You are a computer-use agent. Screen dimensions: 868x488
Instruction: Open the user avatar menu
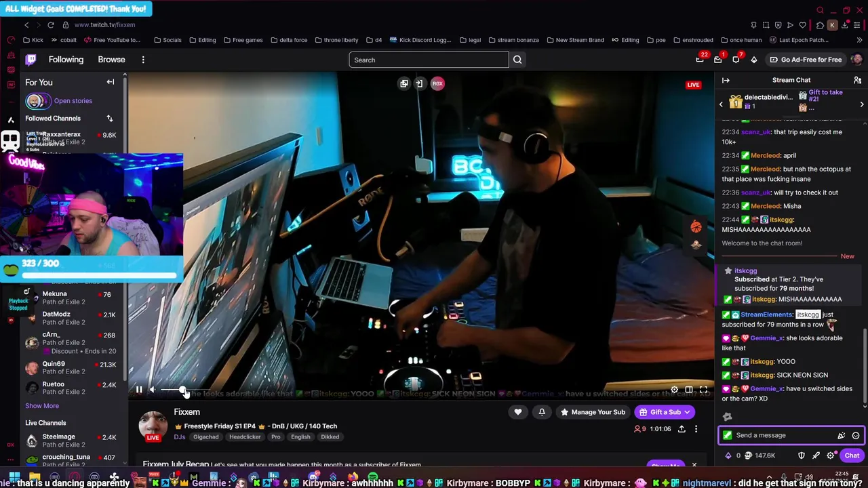tap(856, 60)
